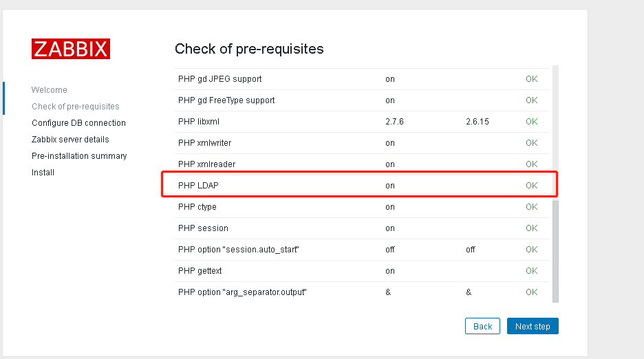The height and width of the screenshot is (359, 644).
Task: Click PHP libxml current value 2.7.6
Action: (394, 122)
